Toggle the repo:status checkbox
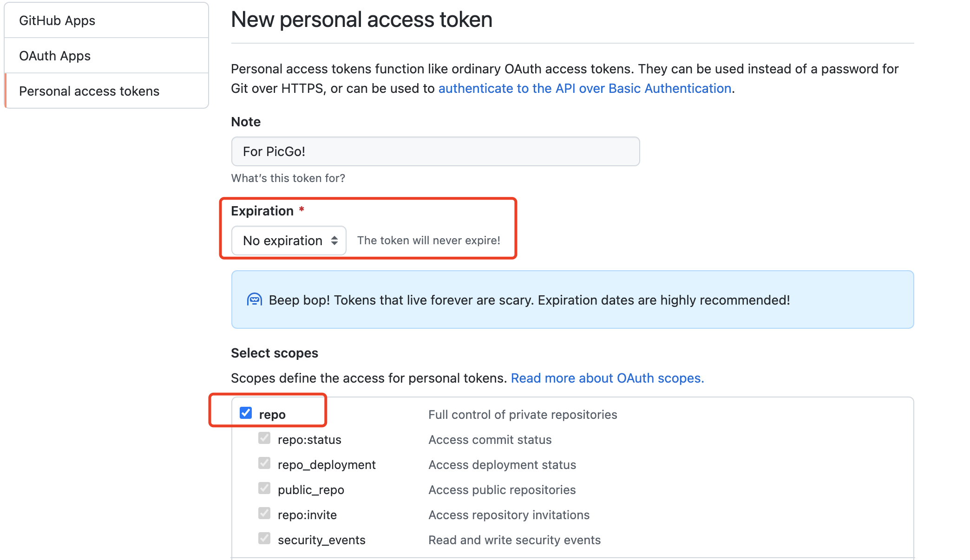 [x=264, y=438]
